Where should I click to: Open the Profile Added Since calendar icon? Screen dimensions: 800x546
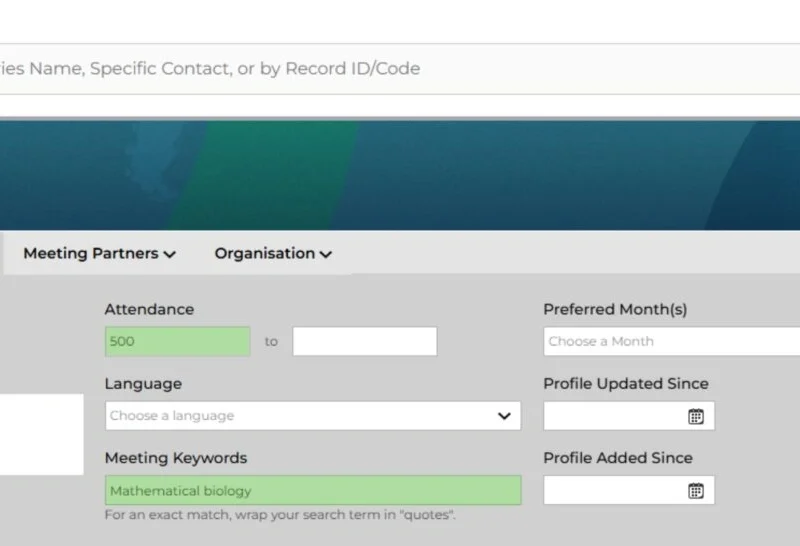click(x=696, y=491)
